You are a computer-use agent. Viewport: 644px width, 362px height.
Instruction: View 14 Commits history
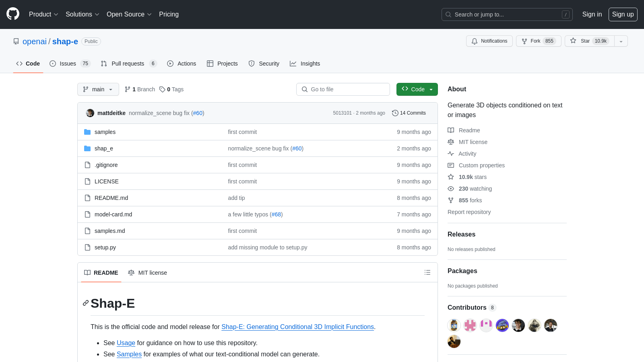[x=409, y=113]
